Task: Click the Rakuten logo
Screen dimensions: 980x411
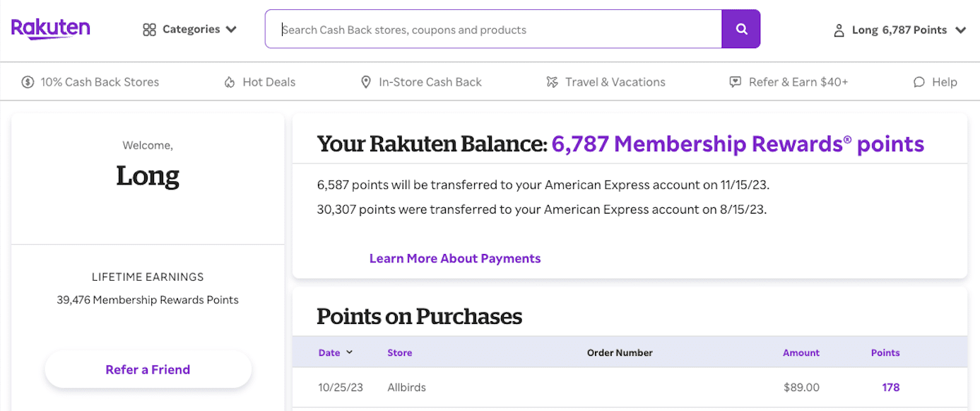Action: click(x=50, y=28)
